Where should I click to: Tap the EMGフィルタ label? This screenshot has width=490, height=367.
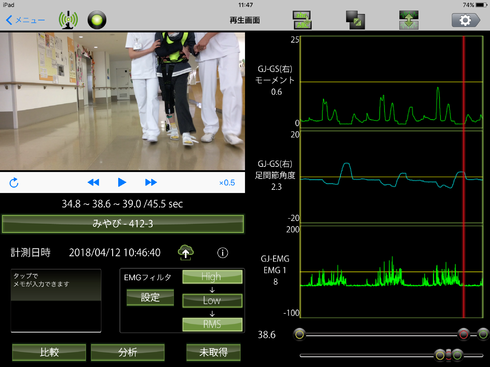tap(148, 277)
